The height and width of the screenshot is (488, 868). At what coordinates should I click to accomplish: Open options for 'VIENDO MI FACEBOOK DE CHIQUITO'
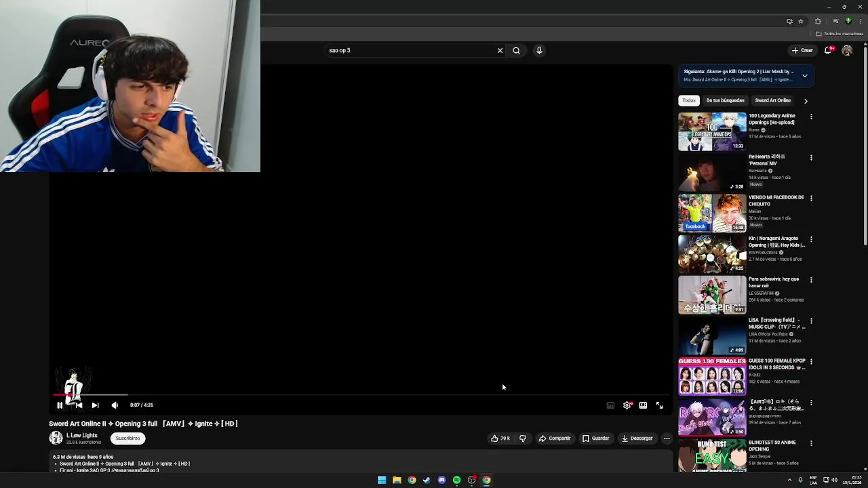pyautogui.click(x=811, y=198)
